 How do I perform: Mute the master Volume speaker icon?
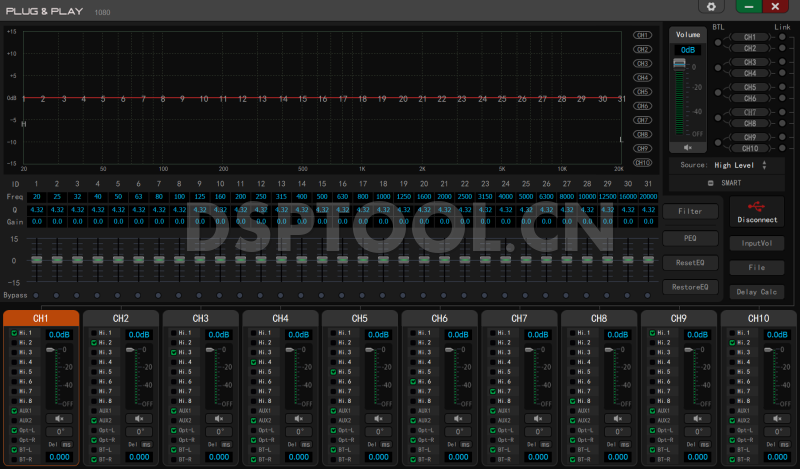coord(688,146)
